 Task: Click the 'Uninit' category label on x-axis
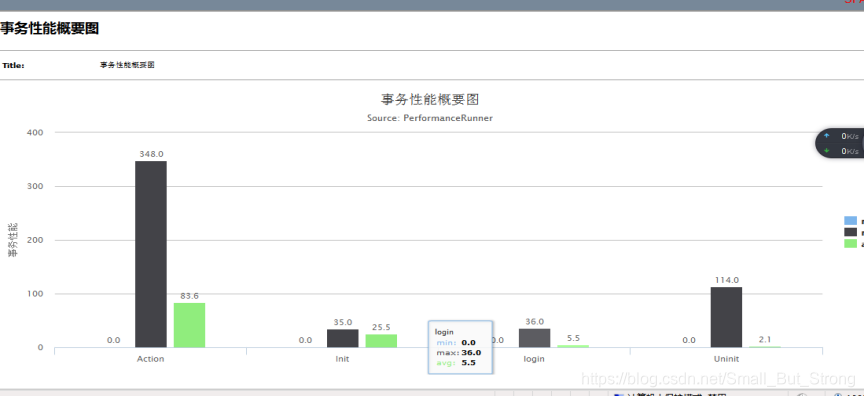(x=726, y=359)
